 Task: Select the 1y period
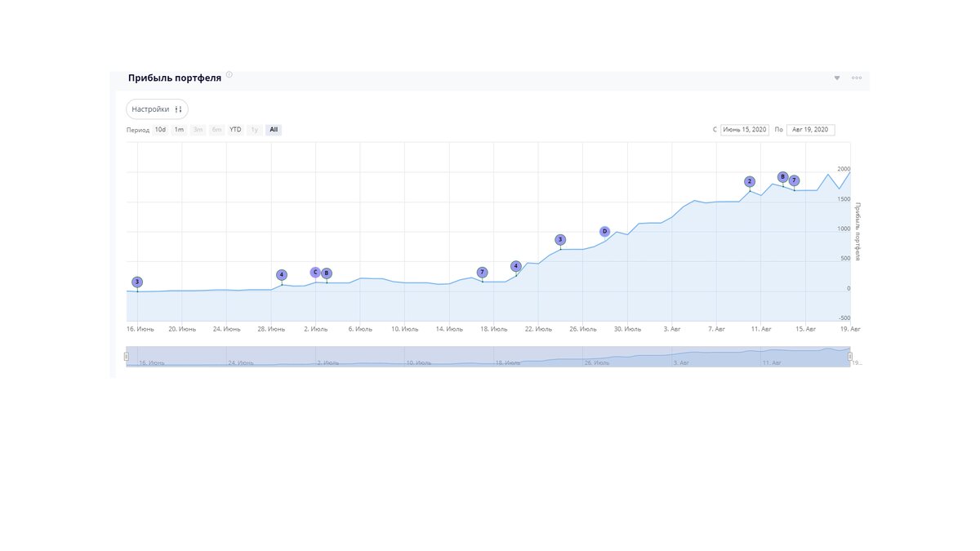pos(254,130)
